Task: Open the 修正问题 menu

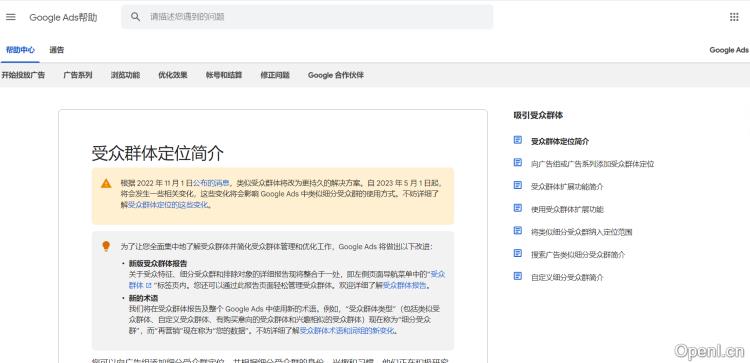Action: point(275,75)
